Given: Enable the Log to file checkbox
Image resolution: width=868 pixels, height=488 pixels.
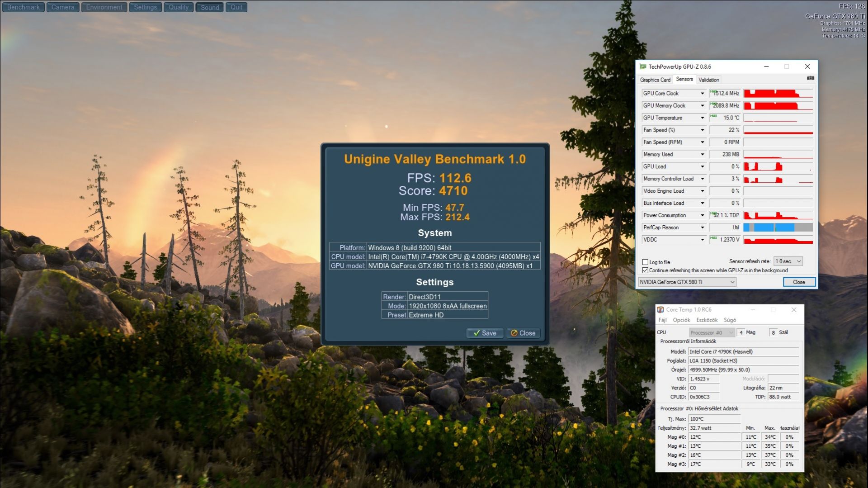Looking at the screenshot, I should [x=645, y=262].
